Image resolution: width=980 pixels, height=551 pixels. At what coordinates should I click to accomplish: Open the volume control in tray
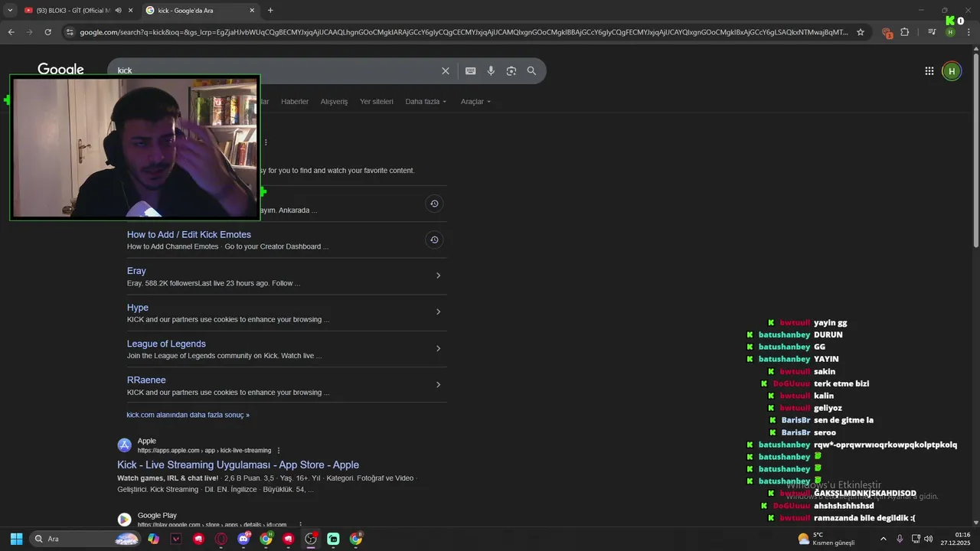[929, 539]
